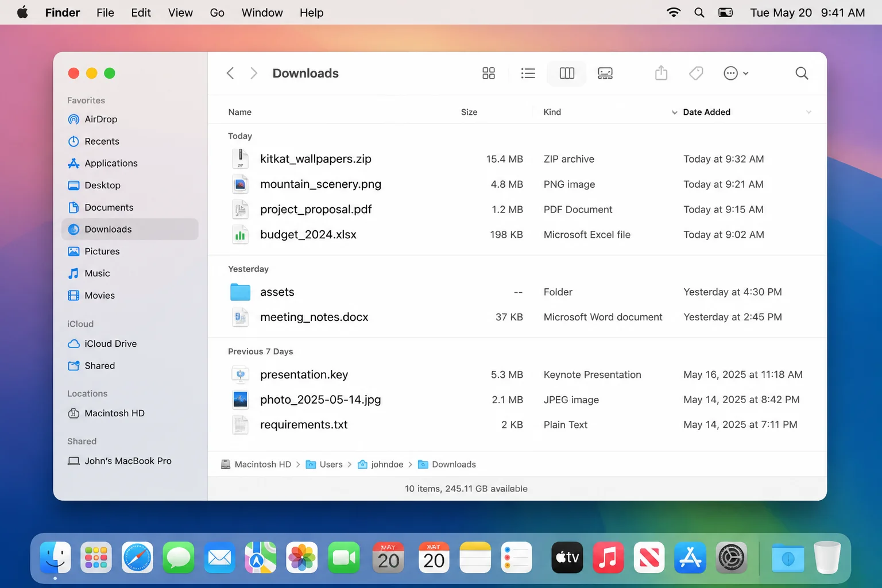Image resolution: width=882 pixels, height=588 pixels.
Task: Open the App Store from the Dock
Action: 690,558
